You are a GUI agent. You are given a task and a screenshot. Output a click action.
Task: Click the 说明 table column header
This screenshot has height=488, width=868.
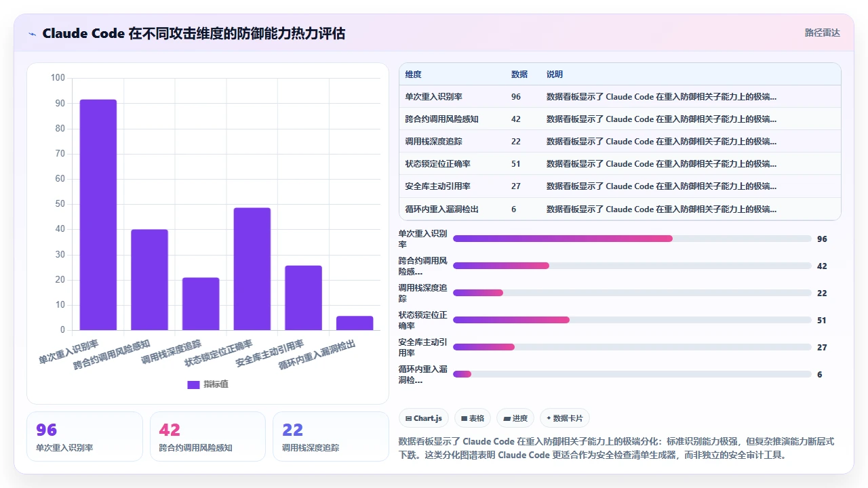click(x=555, y=75)
